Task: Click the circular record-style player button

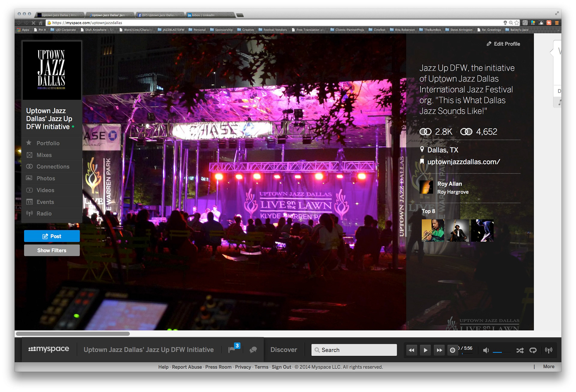Action: point(453,350)
